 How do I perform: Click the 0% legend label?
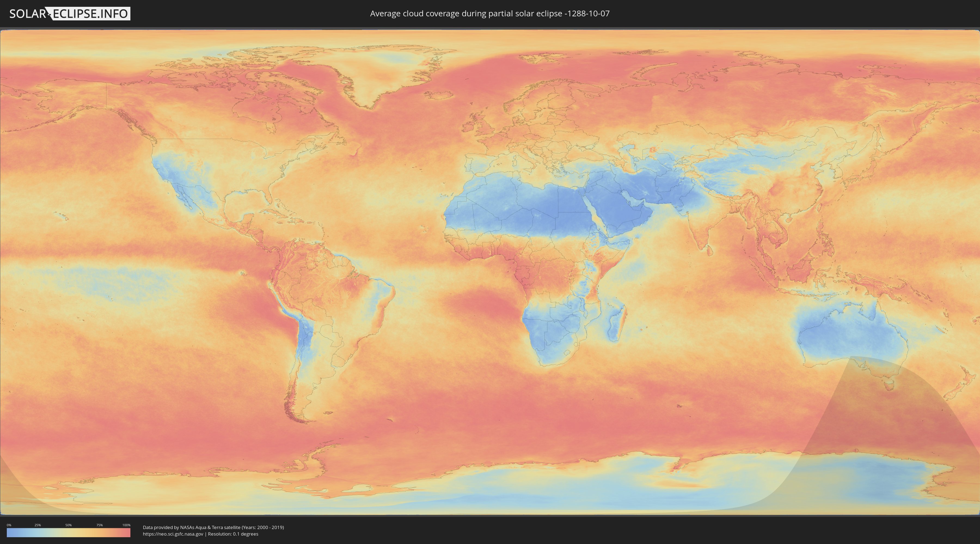point(9,525)
